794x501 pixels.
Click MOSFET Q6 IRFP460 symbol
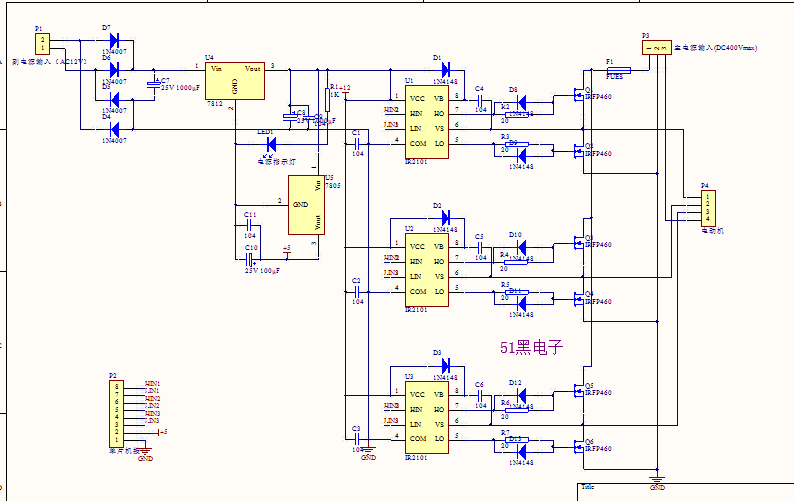point(580,447)
